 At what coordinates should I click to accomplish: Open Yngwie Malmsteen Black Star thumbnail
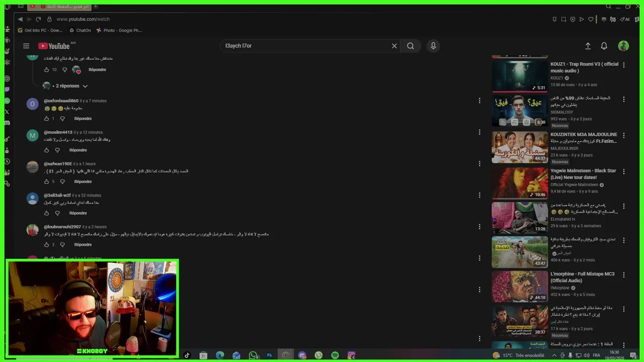coord(520,183)
